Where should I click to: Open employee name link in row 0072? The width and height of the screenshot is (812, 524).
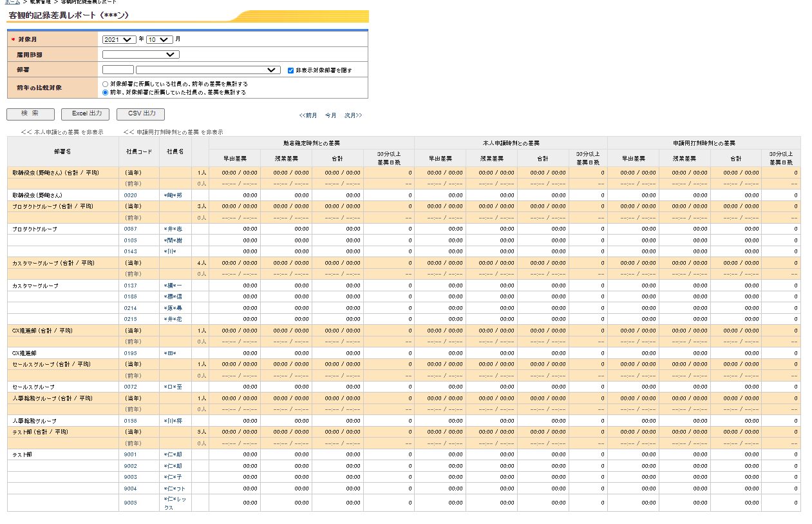click(173, 387)
